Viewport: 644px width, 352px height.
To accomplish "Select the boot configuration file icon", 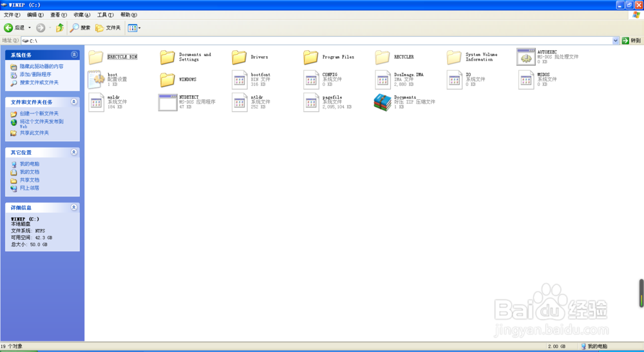I will pos(96,80).
